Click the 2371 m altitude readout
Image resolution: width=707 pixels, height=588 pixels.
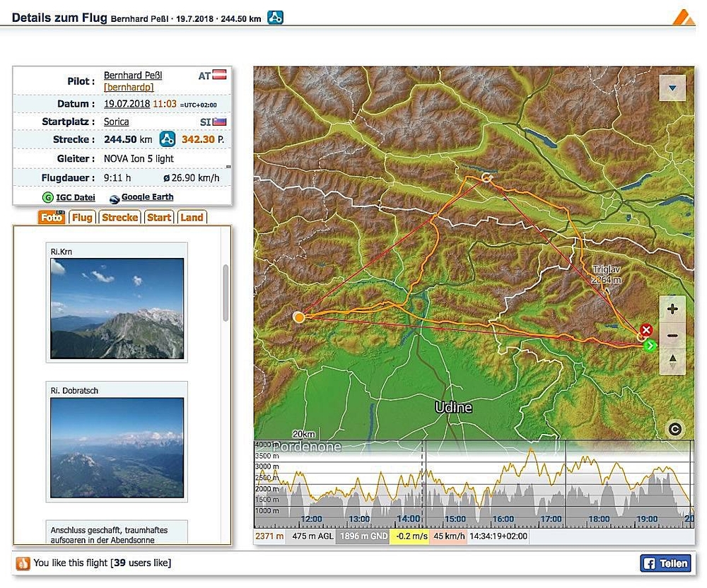tap(269, 536)
